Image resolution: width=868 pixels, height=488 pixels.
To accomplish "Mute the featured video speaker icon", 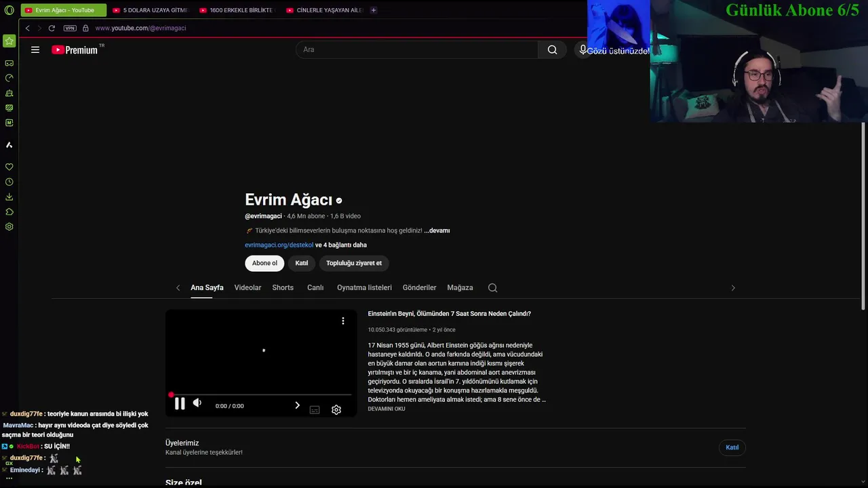I will (x=197, y=403).
